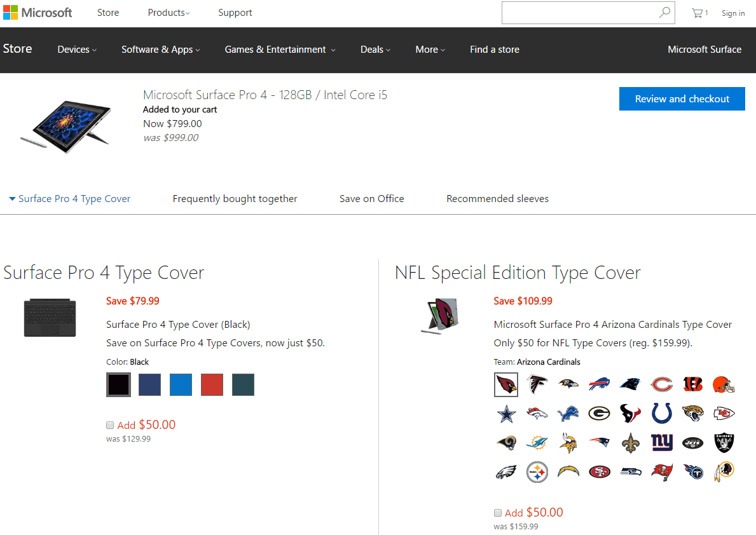Select the New York Giants logo
Viewport: 756px width, 535px height.
coord(661,442)
